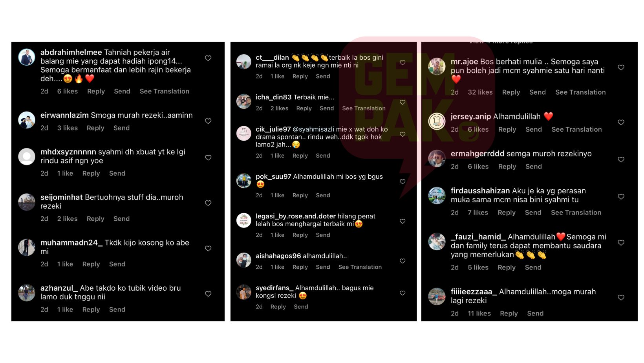Screen dimensions: 644x363
Task: Tap the heart next to mr.ajoe's comment
Action: tap(621, 68)
